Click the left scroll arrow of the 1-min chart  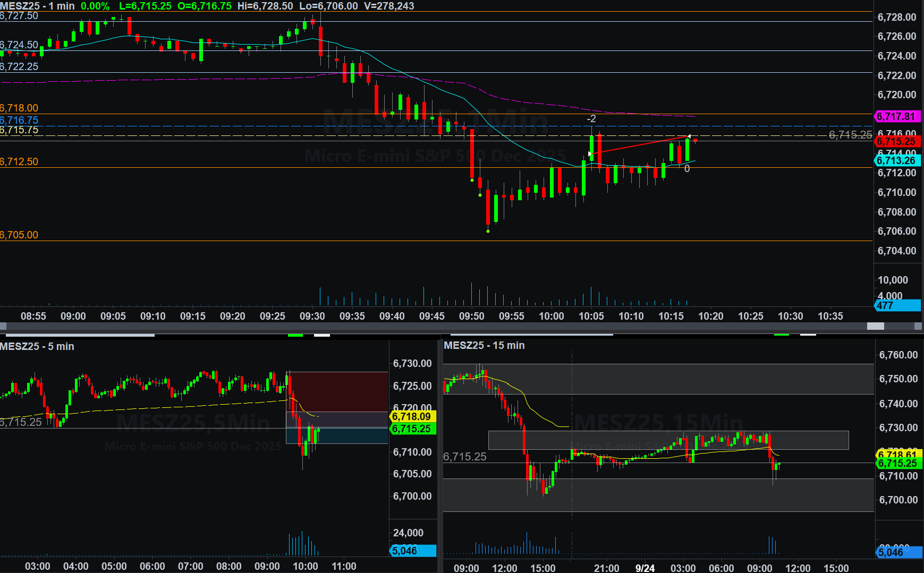click(x=3, y=326)
